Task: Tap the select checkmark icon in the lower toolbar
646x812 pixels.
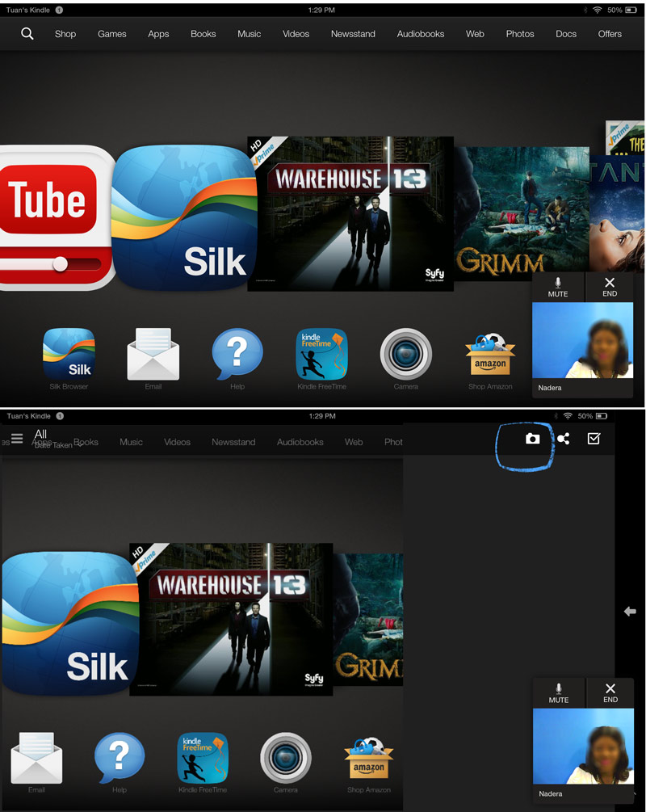Action: [x=594, y=440]
